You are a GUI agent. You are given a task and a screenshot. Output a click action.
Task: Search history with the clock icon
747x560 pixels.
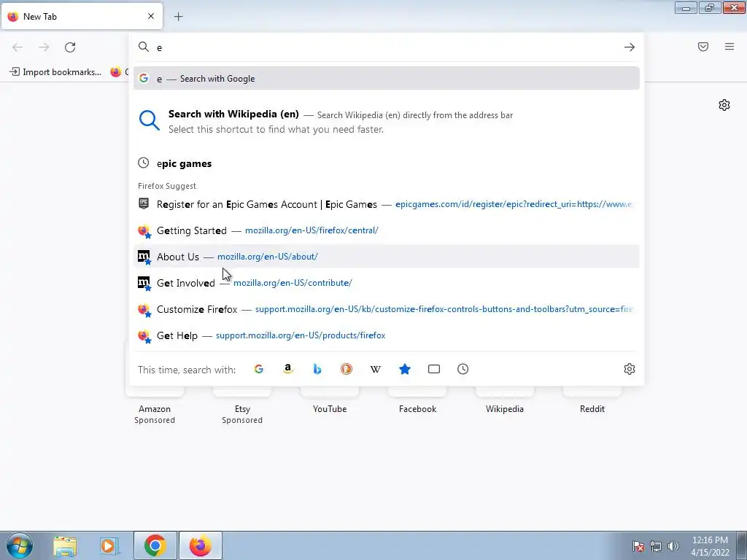(463, 369)
